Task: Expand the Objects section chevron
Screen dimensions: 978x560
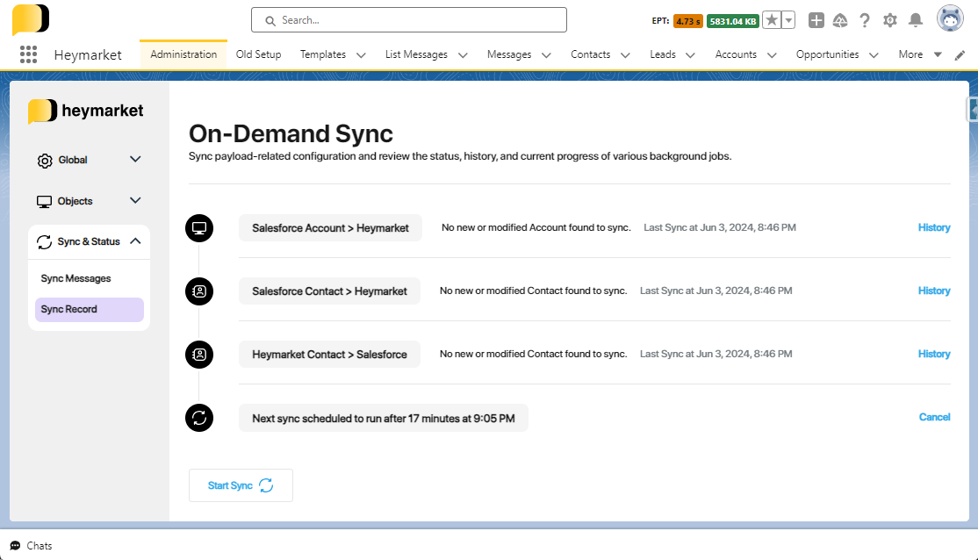Action: pyautogui.click(x=135, y=200)
